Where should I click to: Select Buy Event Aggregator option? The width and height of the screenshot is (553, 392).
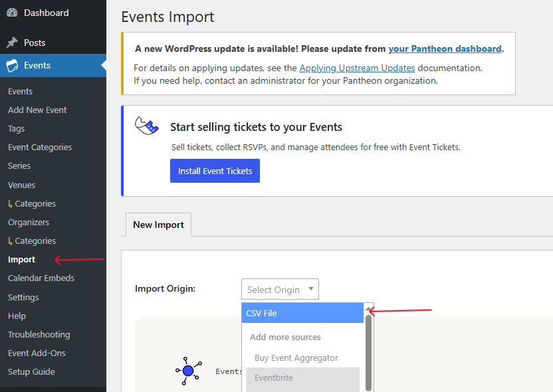(x=296, y=358)
